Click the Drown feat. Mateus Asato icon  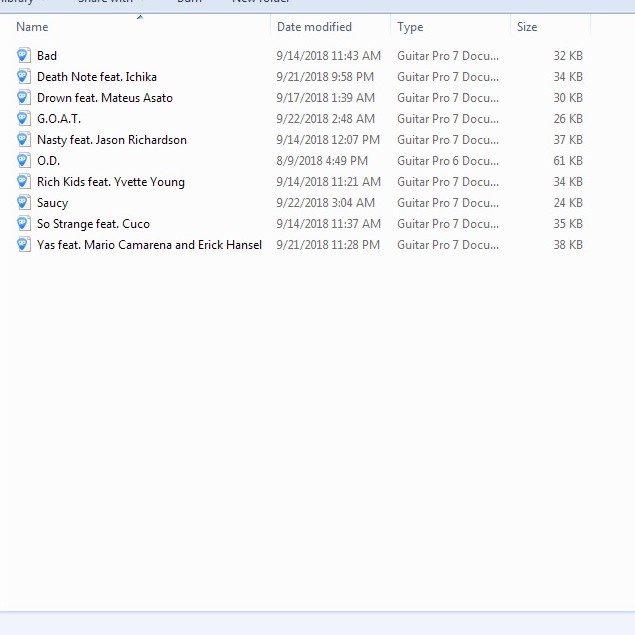coord(24,97)
